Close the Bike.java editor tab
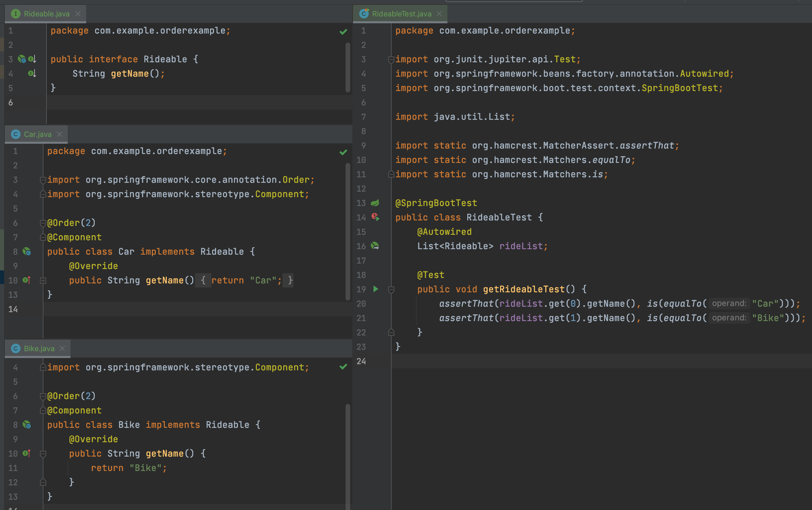This screenshot has height=510, width=812. click(x=62, y=348)
